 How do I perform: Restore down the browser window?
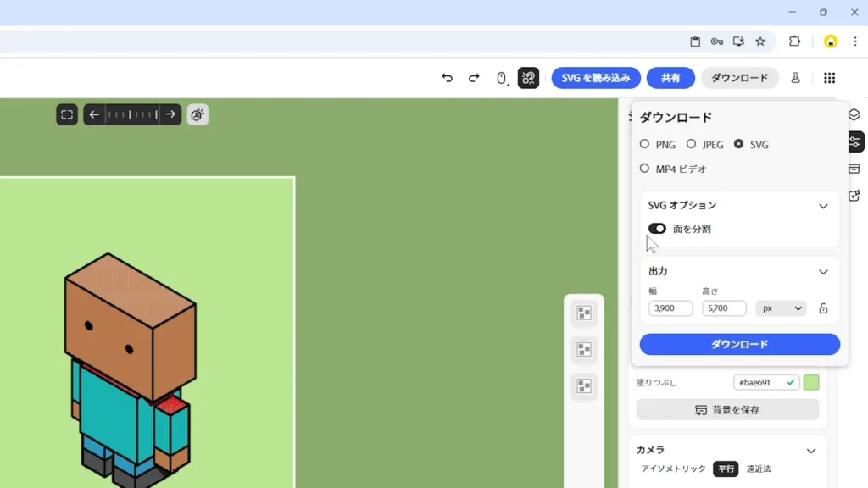pos(823,12)
